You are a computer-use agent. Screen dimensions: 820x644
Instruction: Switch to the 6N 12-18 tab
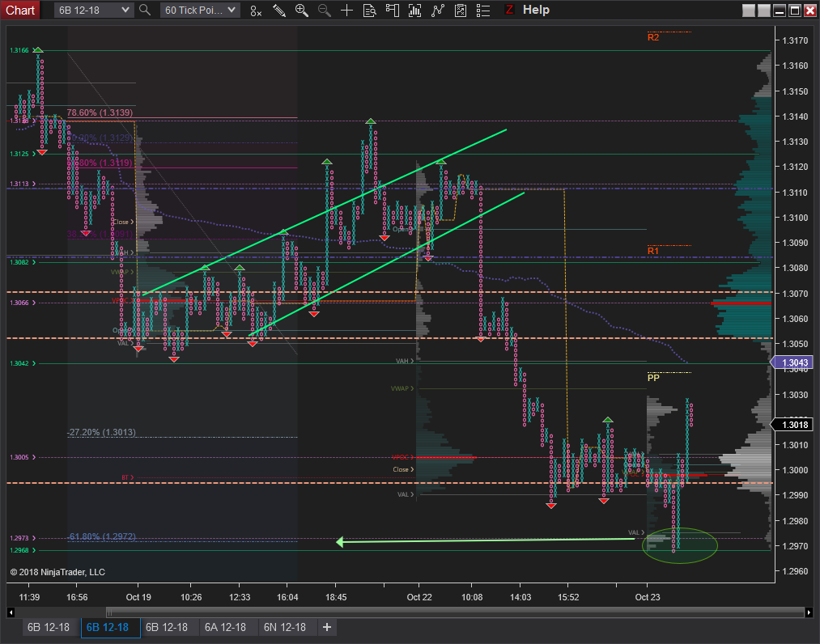tap(285, 627)
